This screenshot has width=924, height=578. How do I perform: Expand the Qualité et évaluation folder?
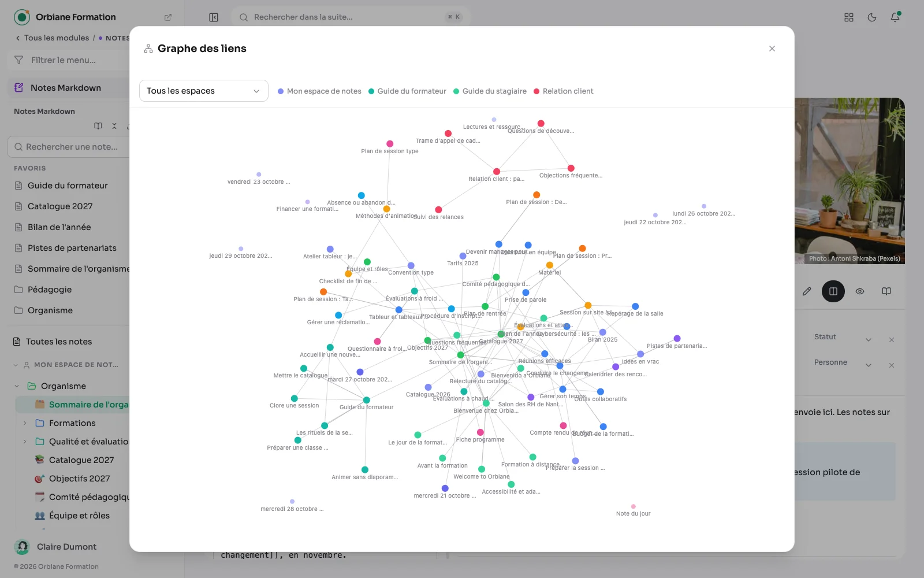pyautogui.click(x=25, y=442)
